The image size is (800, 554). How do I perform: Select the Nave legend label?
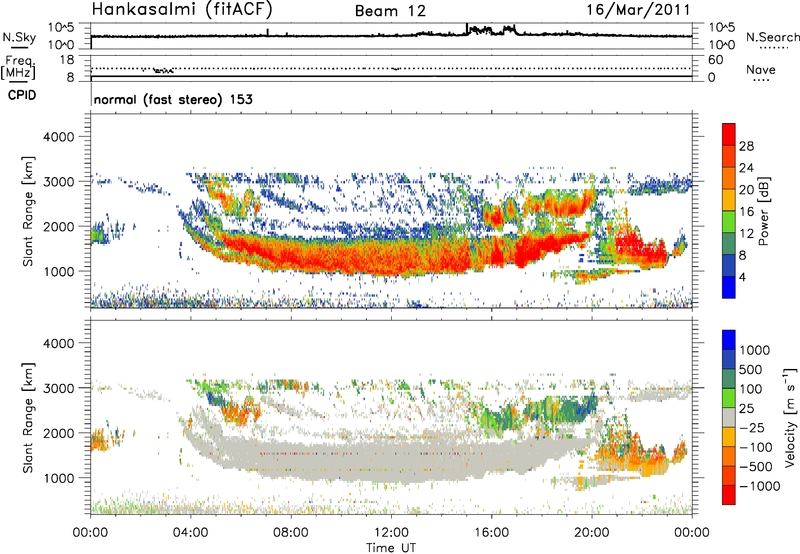tap(765, 70)
